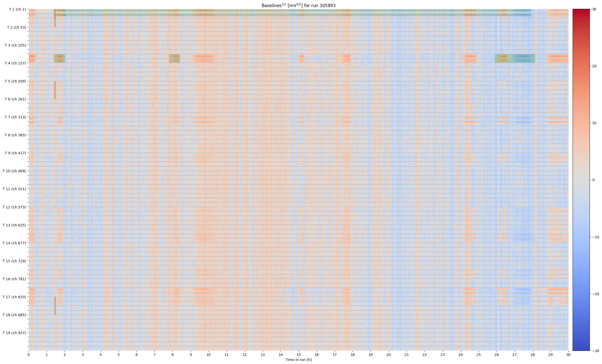Image resolution: width=602 pixels, height=364 pixels.
Task: Click the colorbar −30 tick label
Action: 595,351
